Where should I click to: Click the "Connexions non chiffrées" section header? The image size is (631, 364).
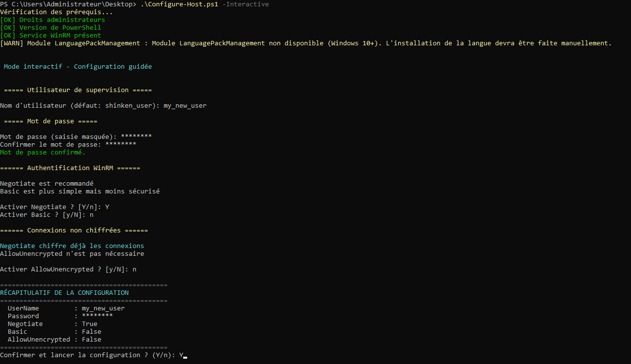[x=74, y=230]
